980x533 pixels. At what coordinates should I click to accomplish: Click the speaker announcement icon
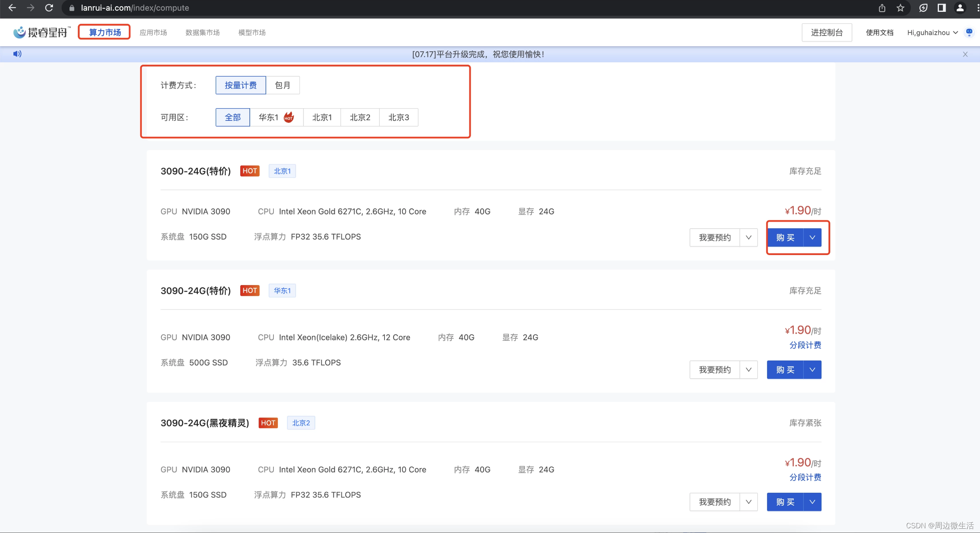(17, 54)
